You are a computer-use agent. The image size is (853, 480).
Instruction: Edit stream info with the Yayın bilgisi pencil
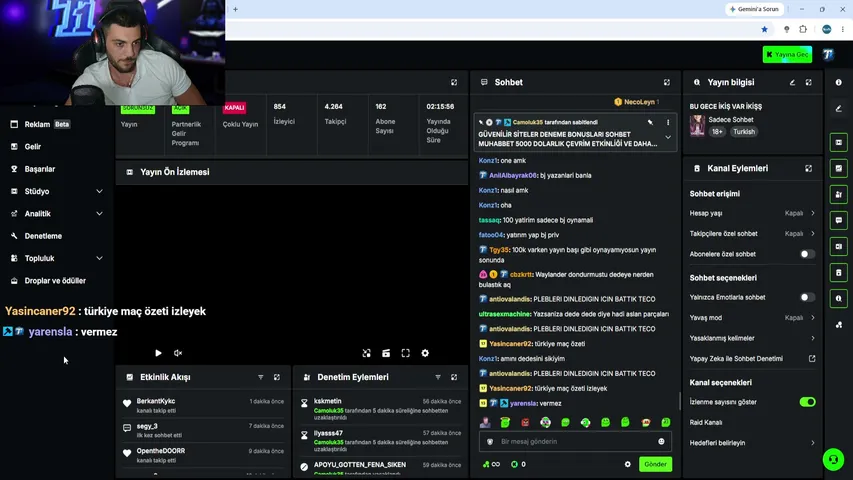tap(792, 82)
